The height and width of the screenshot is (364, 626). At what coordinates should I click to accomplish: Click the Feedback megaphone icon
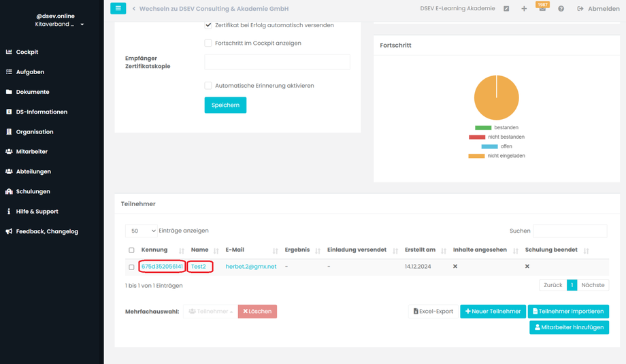tap(9, 231)
